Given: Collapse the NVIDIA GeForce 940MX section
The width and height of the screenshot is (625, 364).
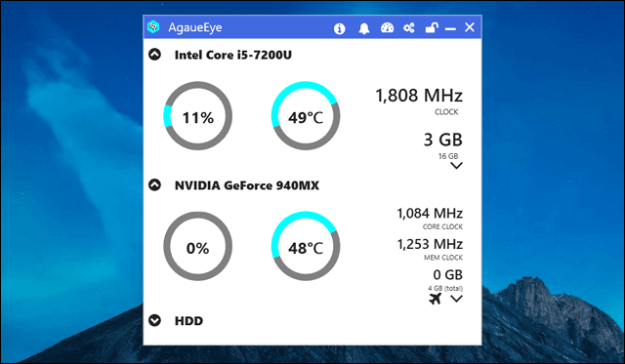Looking at the screenshot, I should [154, 184].
